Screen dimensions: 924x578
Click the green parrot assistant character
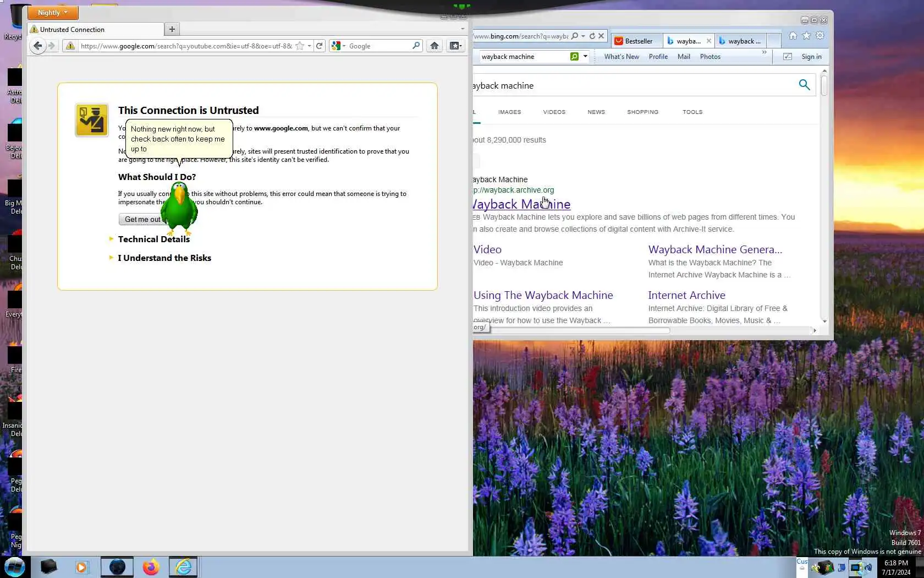[x=179, y=209]
